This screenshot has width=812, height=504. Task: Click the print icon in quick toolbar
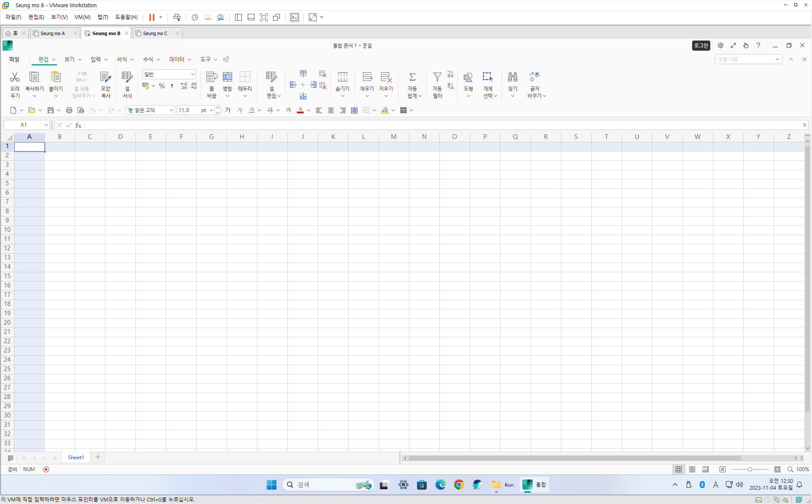tap(69, 110)
